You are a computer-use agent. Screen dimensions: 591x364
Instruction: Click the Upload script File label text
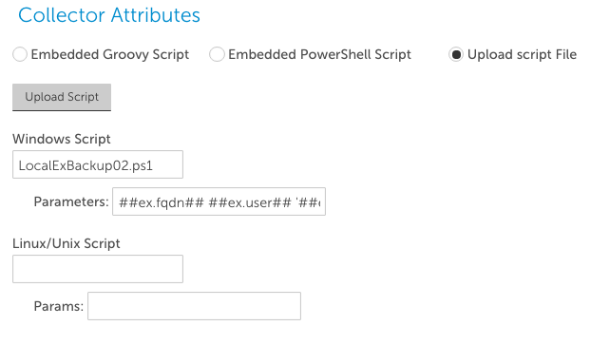(522, 54)
